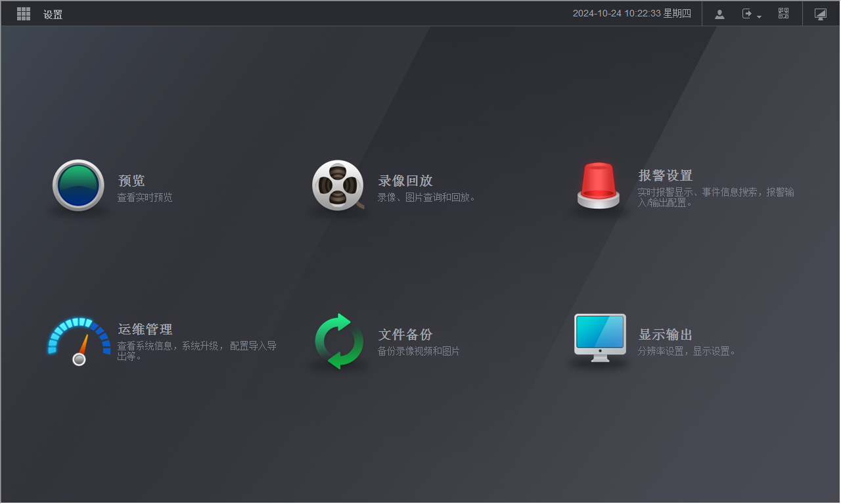Screen dimensions: 841x504
Task: Select the 文件备份 heading text
Action: click(405, 334)
